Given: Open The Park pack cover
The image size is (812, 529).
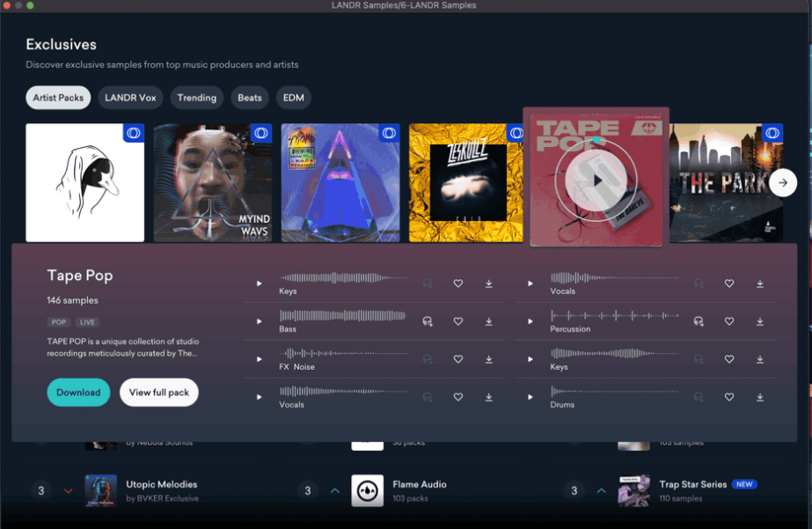Looking at the screenshot, I should (726, 182).
